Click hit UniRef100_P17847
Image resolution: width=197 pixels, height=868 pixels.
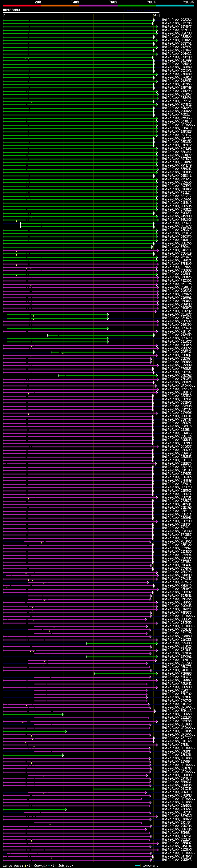177,50
